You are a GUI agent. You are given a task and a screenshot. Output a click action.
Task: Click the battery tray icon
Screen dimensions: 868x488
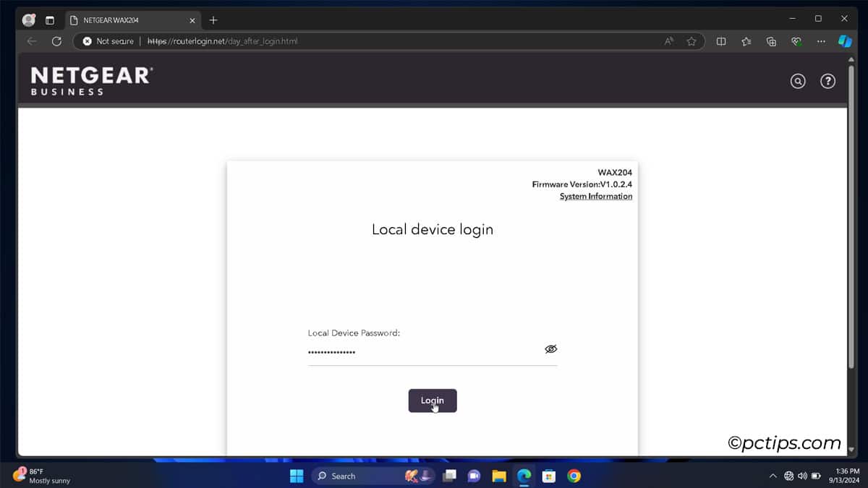point(816,476)
